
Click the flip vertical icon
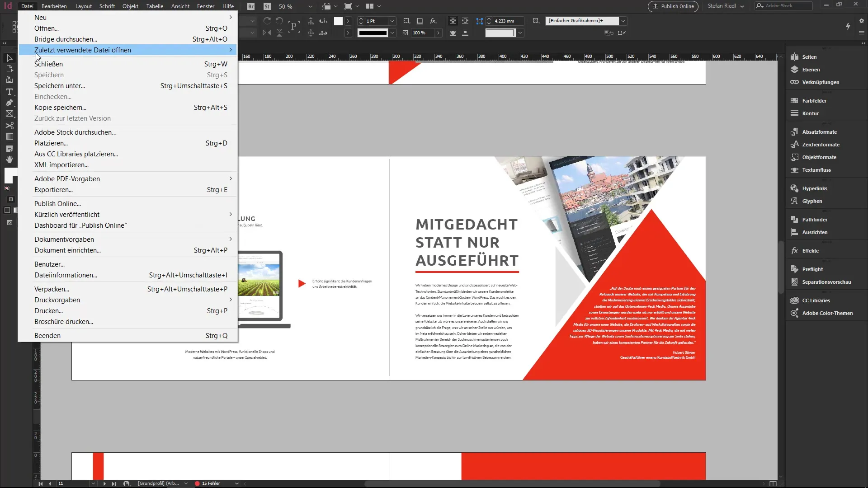pyautogui.click(x=279, y=33)
